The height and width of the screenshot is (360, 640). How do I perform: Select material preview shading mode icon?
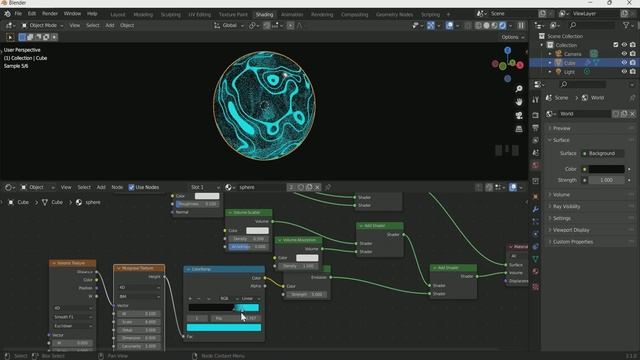point(494,25)
